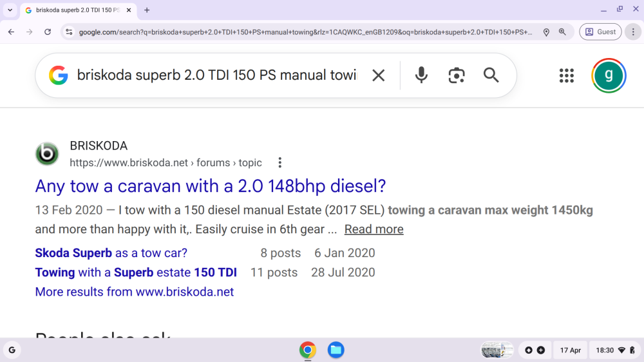Click Read more in the snippet
The image size is (644, 362).
coord(374,229)
